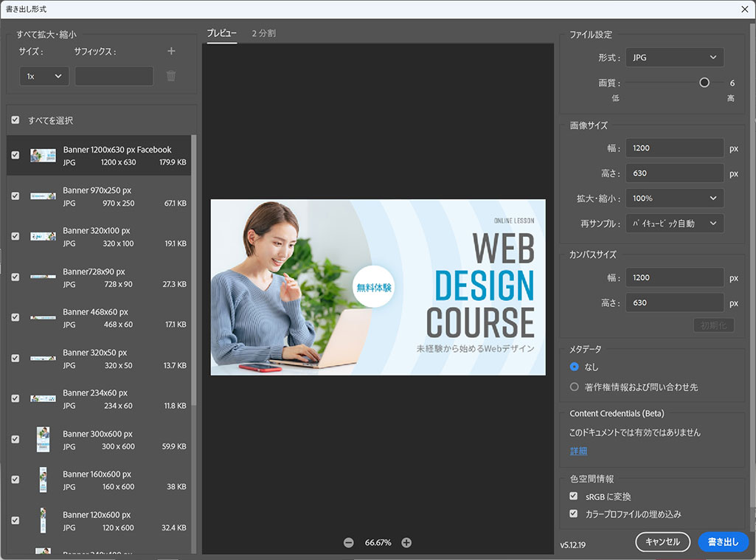This screenshot has height=560, width=756.
Task: Open the 詳細 Content Credentials link
Action: click(x=578, y=451)
